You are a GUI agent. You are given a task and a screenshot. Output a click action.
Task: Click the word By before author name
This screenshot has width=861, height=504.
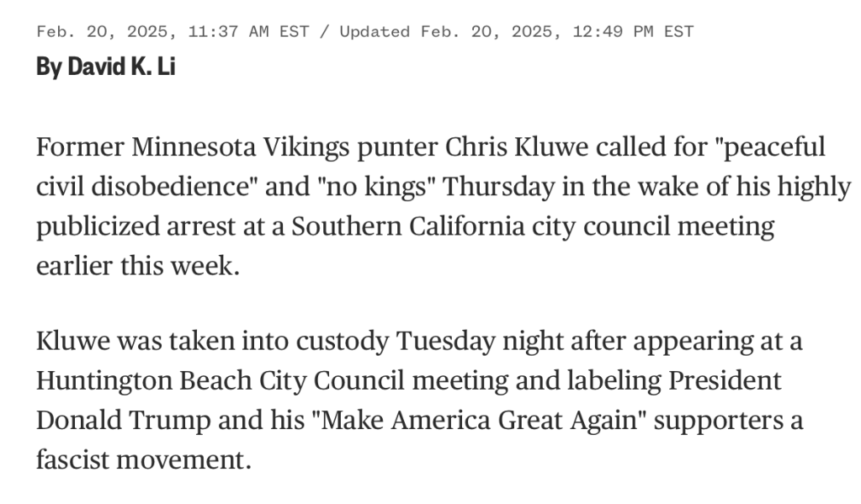tap(49, 67)
